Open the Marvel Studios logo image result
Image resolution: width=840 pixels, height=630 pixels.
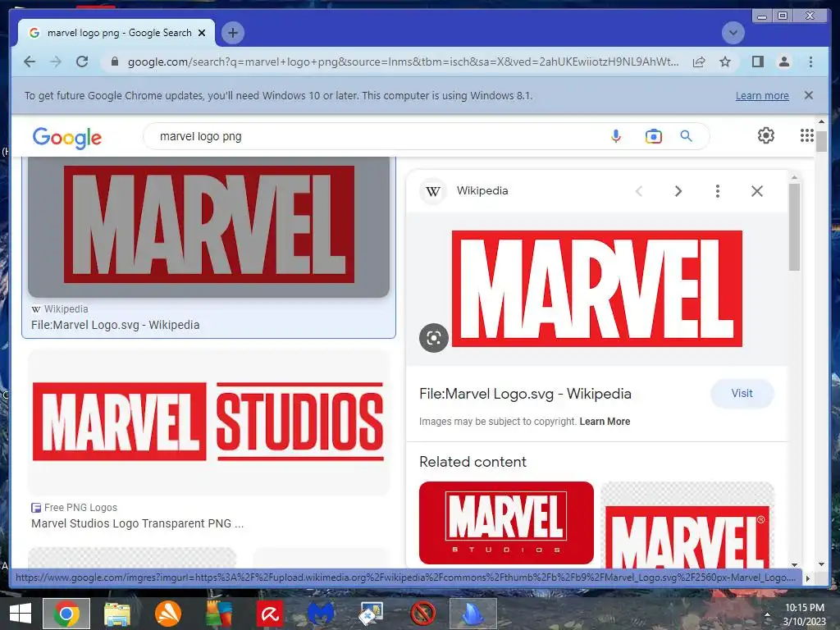coord(208,422)
